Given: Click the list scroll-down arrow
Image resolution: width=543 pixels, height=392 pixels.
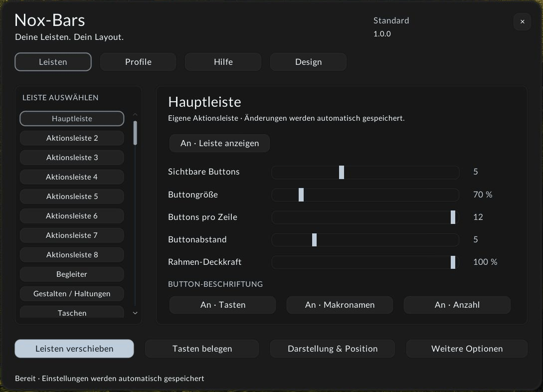Looking at the screenshot, I should click(x=135, y=313).
